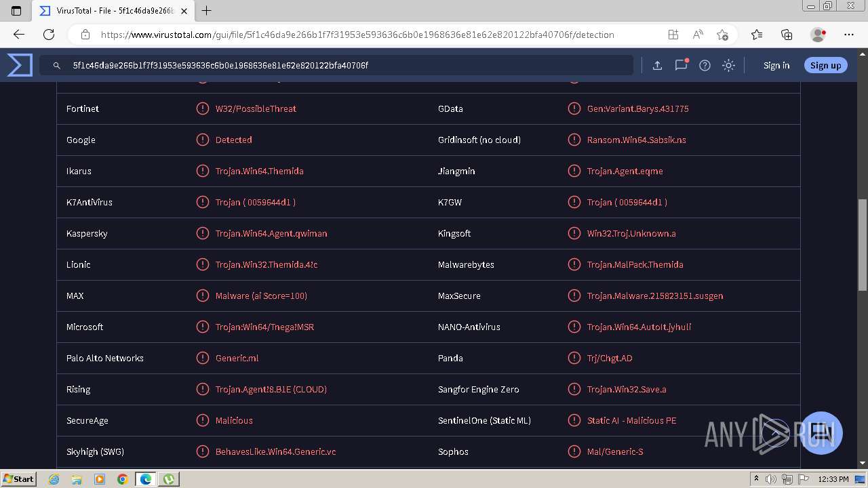The image size is (868, 488).
Task: Click the search magnifier icon
Action: coord(57,66)
